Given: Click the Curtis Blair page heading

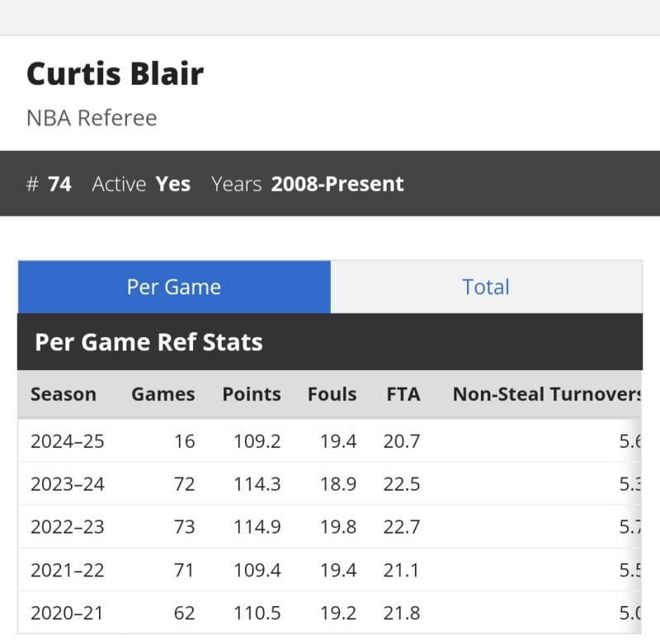Looking at the screenshot, I should (x=115, y=74).
